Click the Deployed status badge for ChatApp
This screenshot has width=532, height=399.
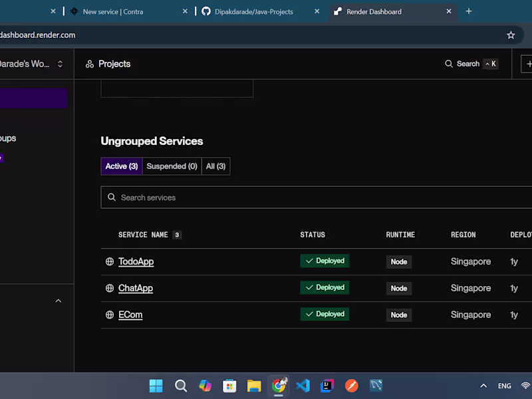click(x=325, y=287)
